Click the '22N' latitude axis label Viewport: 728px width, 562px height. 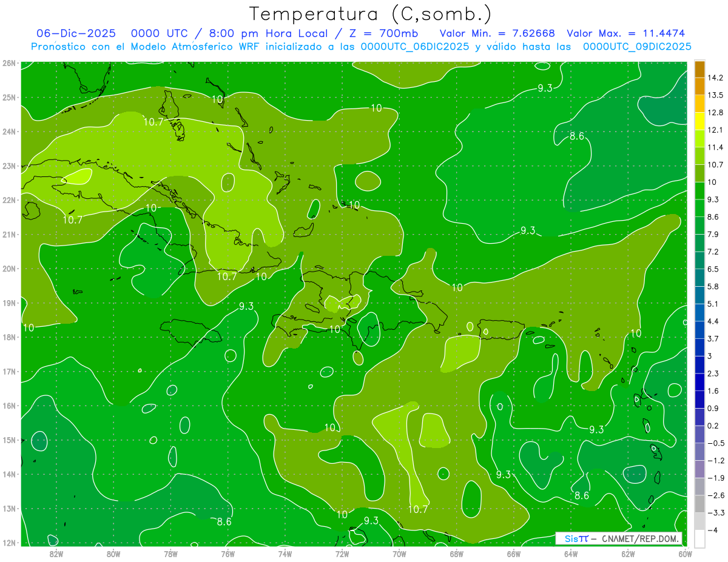pyautogui.click(x=8, y=199)
